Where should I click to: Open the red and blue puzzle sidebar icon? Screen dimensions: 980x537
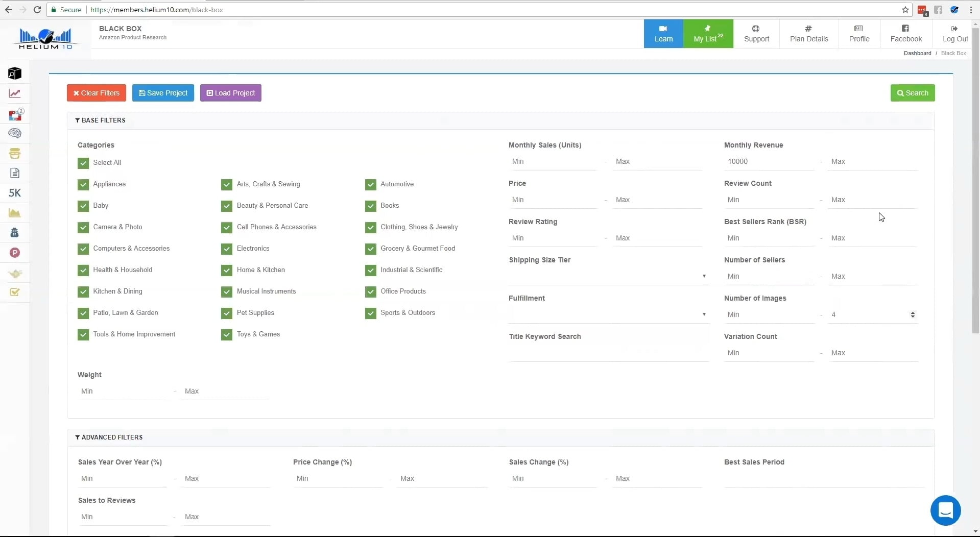[x=15, y=114]
